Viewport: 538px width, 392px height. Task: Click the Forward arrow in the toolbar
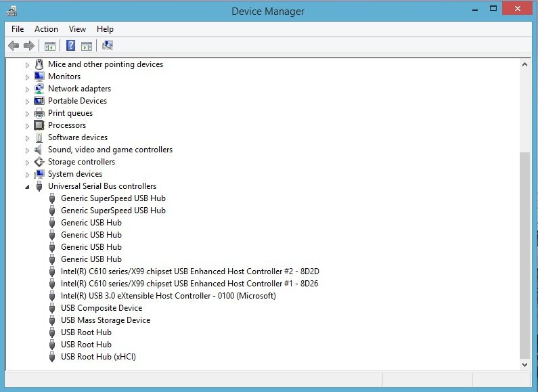[x=28, y=45]
